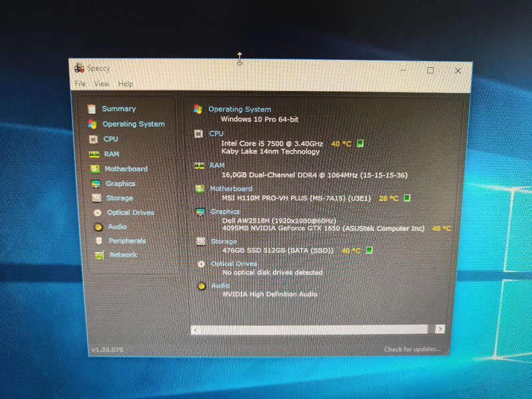This screenshot has height=399, width=532.
Task: Open Graphics section in sidebar
Action: point(120,184)
